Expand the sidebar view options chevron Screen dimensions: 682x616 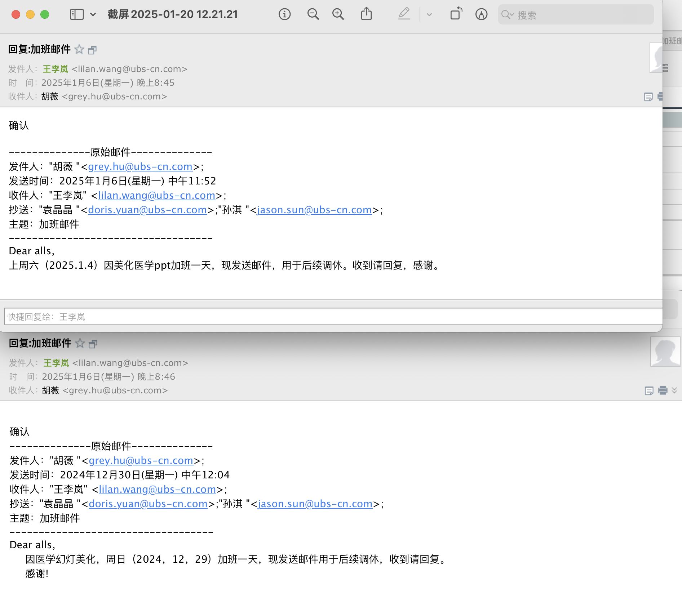point(93,14)
